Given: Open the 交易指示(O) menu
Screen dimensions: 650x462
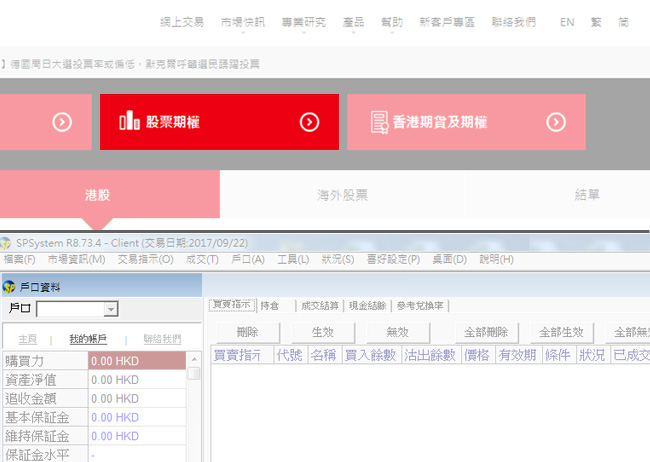Looking at the screenshot, I should click(x=146, y=260).
